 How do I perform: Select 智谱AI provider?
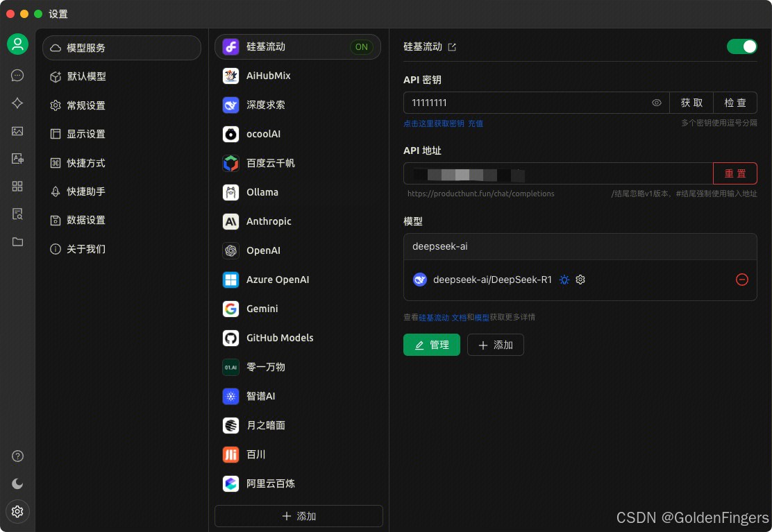point(298,396)
